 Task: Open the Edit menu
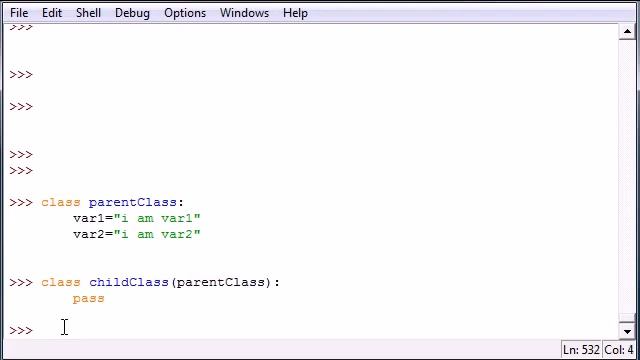point(52,13)
